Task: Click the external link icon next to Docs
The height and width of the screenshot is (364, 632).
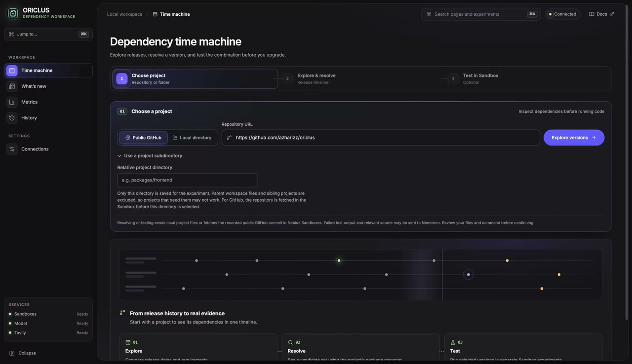Action: coord(612,14)
